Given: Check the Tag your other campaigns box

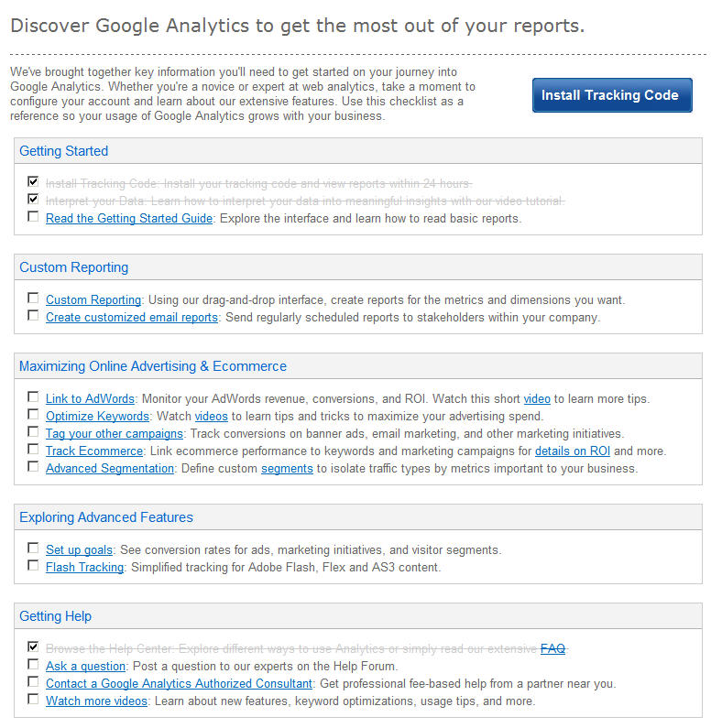Looking at the screenshot, I should coord(33,431).
